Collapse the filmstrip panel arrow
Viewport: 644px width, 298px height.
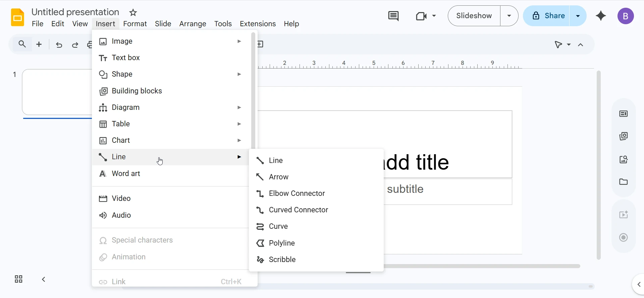44,279
